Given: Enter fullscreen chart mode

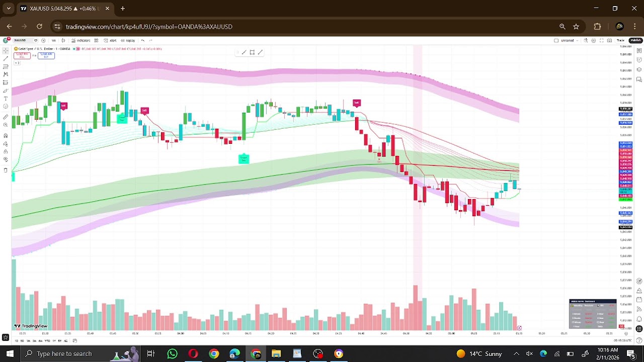Looking at the screenshot, I should 602,40.
